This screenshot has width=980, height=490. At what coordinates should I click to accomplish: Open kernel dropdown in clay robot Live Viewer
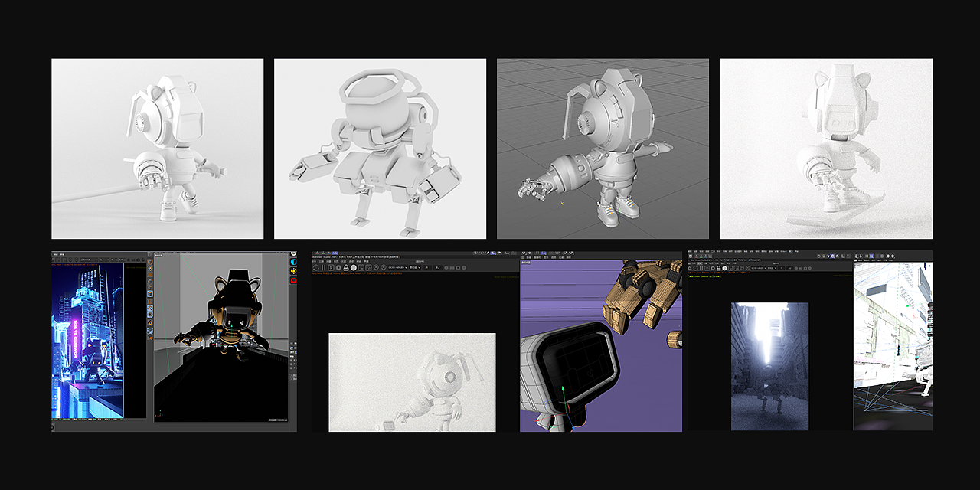pos(398,268)
